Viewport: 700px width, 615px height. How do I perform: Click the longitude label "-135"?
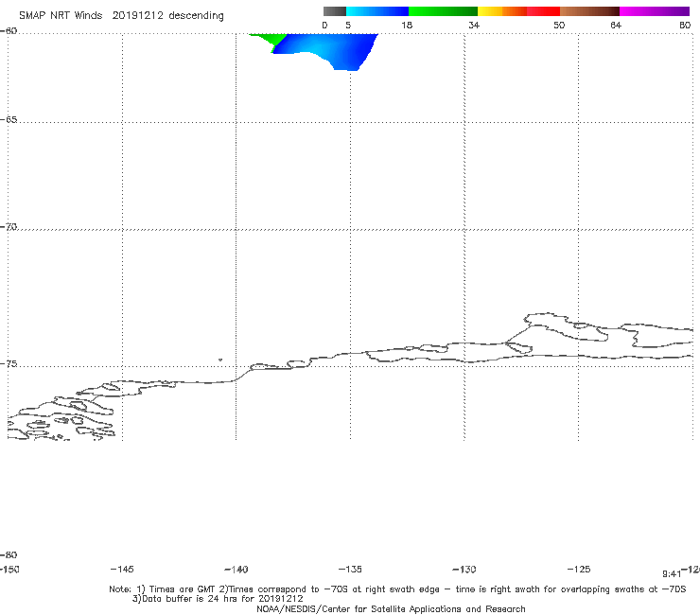(350, 569)
